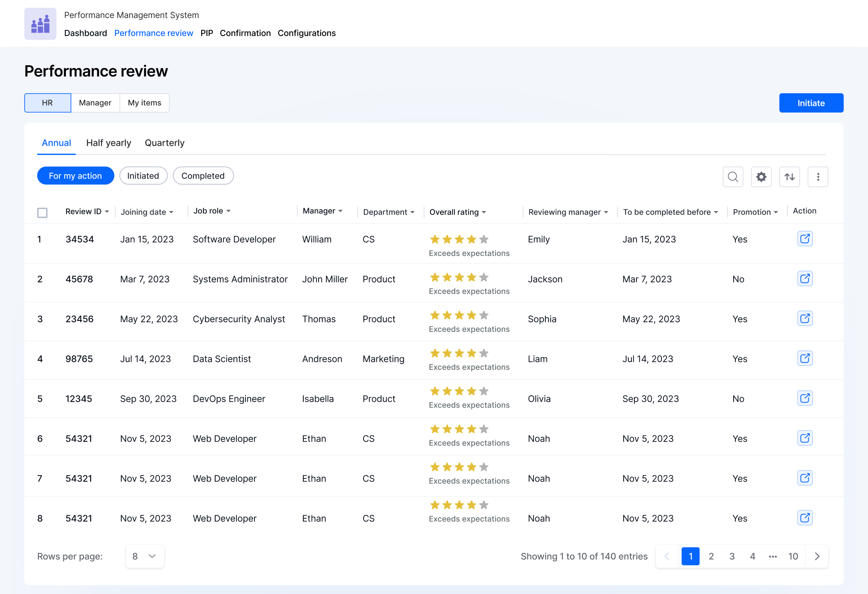
Task: Open review 34534 action link icon
Action: 805,239
